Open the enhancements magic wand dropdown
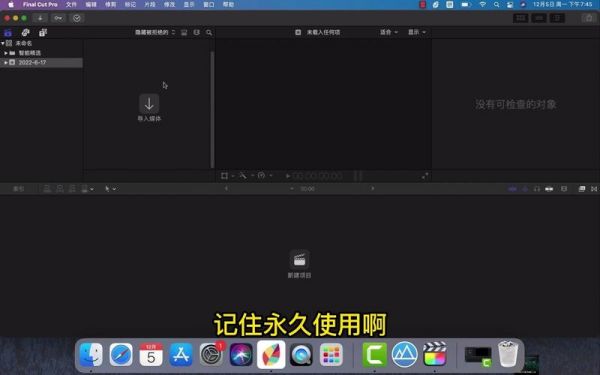Viewport: 600px width, 375px height. point(246,176)
